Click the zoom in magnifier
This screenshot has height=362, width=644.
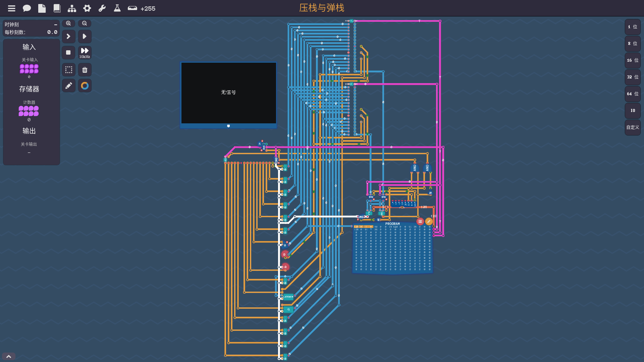(68, 23)
